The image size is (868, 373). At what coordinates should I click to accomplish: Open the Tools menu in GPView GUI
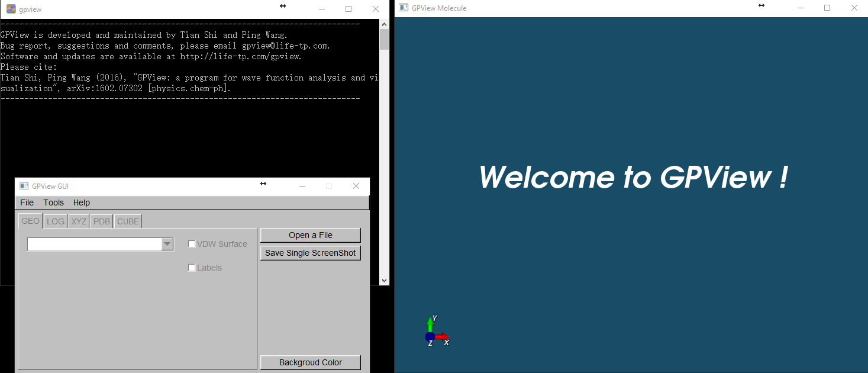coord(53,202)
